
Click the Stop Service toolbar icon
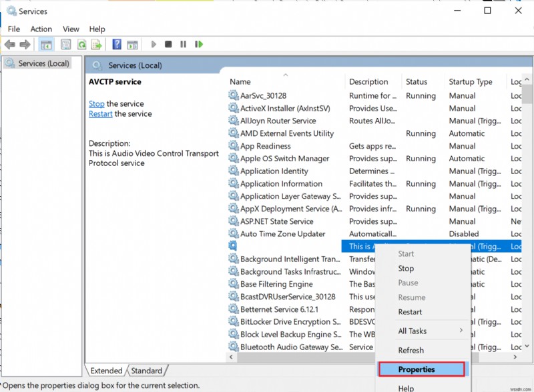[168, 44]
